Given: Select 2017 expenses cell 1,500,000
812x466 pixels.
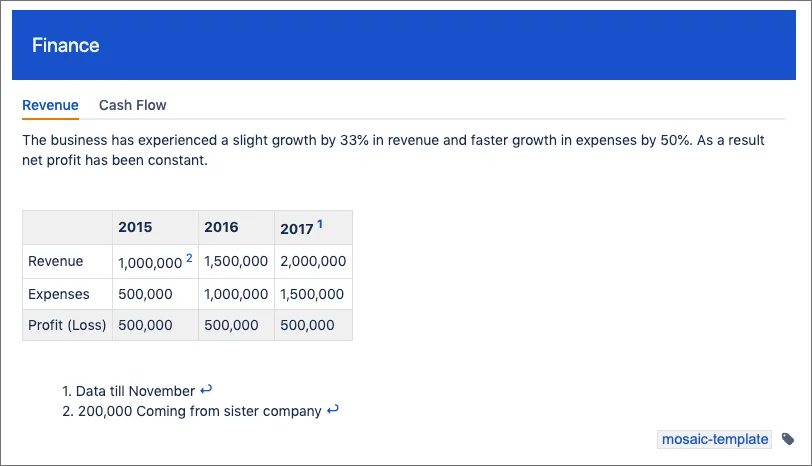Looking at the screenshot, I should (x=313, y=294).
